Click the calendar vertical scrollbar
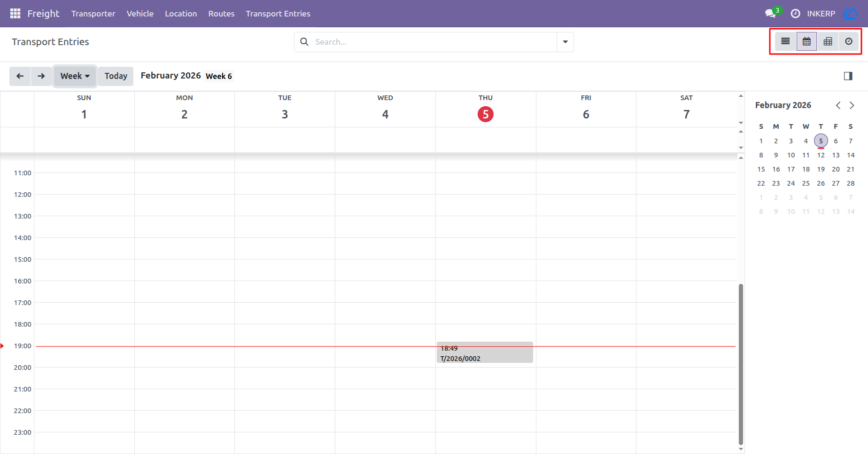 click(741, 364)
